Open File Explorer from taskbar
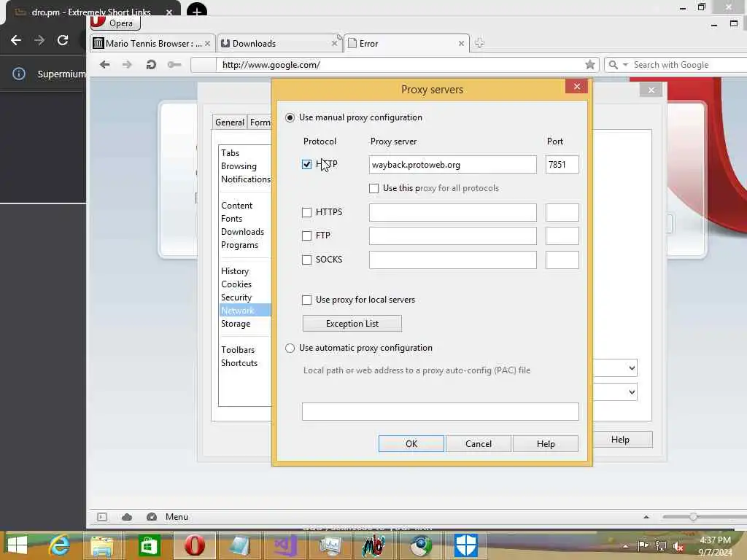The height and width of the screenshot is (560, 747). [102, 545]
